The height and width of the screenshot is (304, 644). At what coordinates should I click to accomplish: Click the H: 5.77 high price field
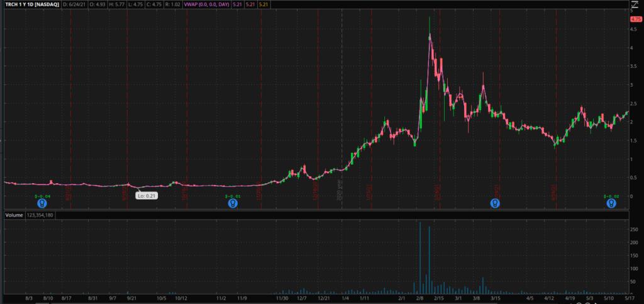point(120,4)
